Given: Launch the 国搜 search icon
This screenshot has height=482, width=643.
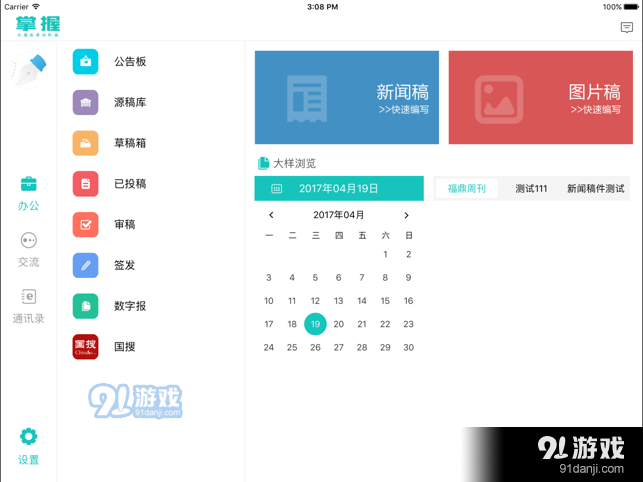Looking at the screenshot, I should (x=85, y=347).
